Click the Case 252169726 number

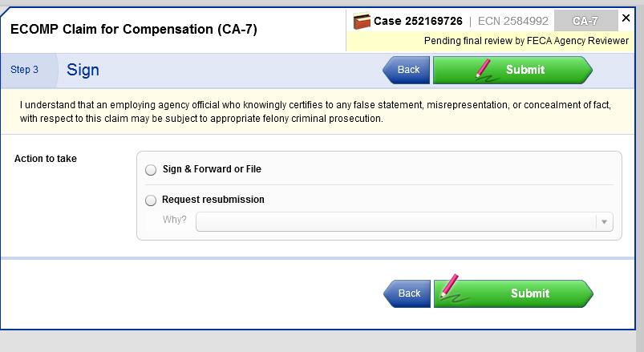(x=418, y=21)
